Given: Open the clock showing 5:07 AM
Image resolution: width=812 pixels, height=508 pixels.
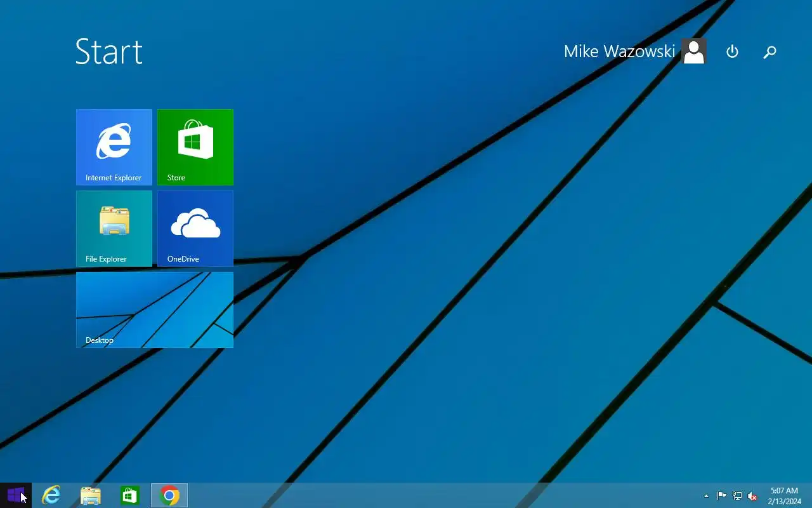Looking at the screenshot, I should [784, 496].
